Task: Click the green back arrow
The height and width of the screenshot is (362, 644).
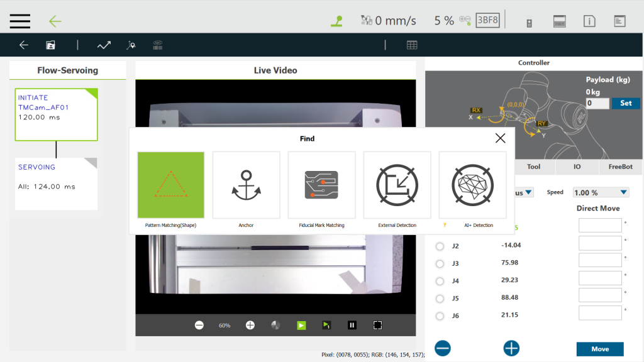Action: coord(55,21)
